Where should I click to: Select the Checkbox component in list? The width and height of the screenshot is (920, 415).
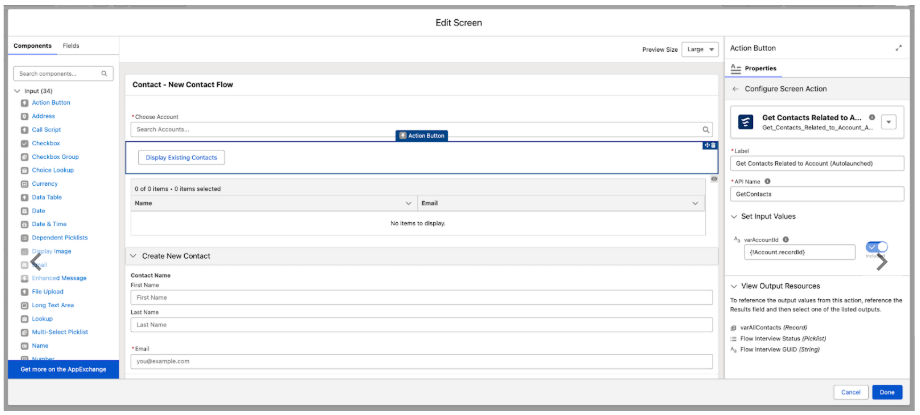[x=46, y=143]
